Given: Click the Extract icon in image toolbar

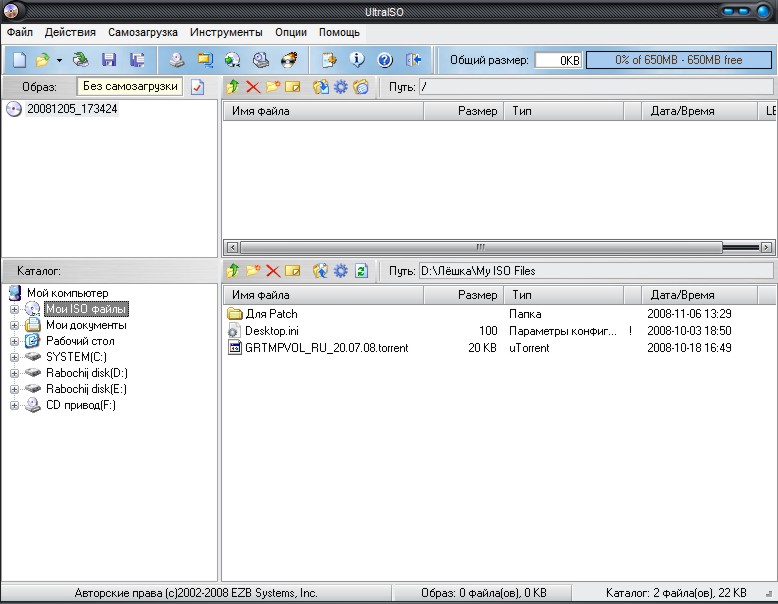Looking at the screenshot, I should pos(321,87).
